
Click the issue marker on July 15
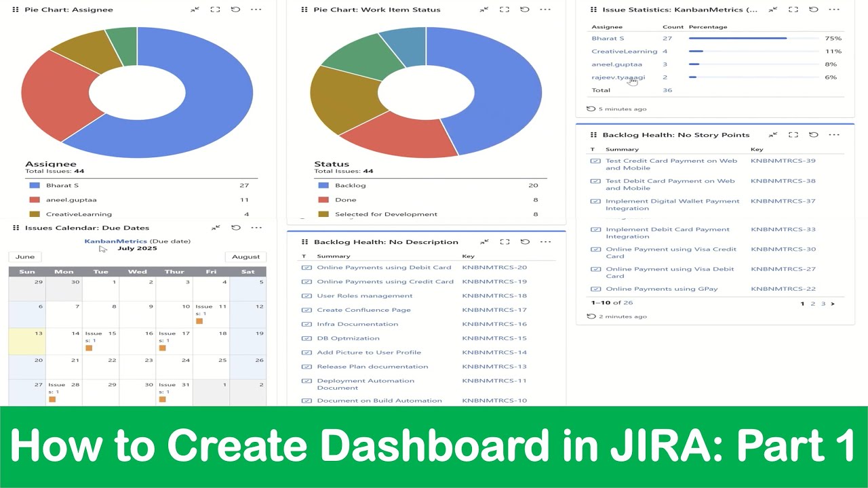point(89,348)
